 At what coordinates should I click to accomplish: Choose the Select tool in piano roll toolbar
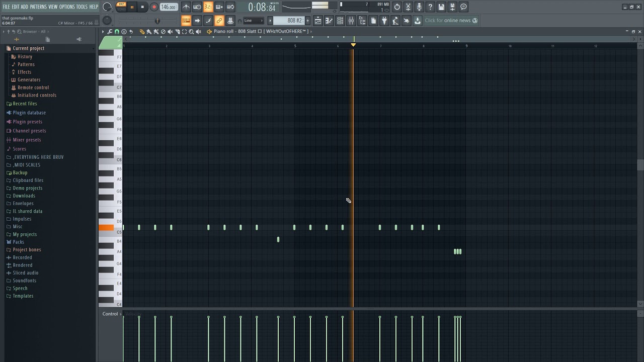click(184, 32)
